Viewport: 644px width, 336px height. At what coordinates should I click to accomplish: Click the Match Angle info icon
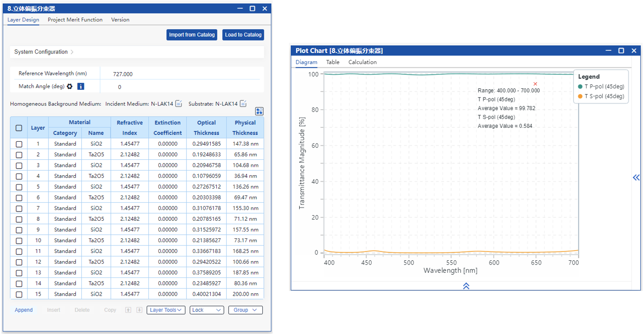(x=80, y=86)
